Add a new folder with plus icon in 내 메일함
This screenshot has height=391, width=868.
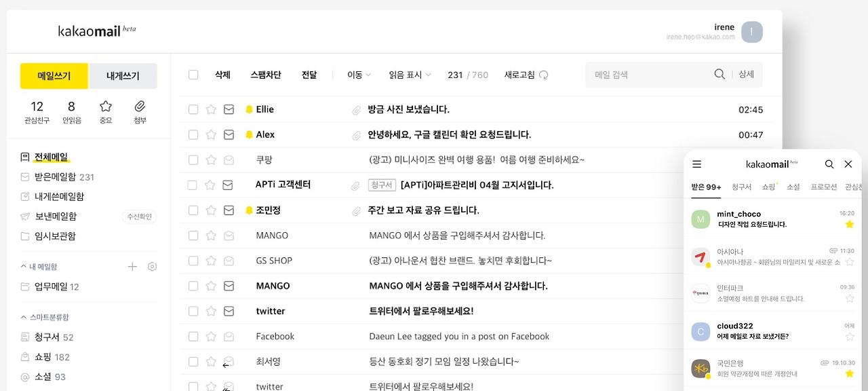(132, 267)
